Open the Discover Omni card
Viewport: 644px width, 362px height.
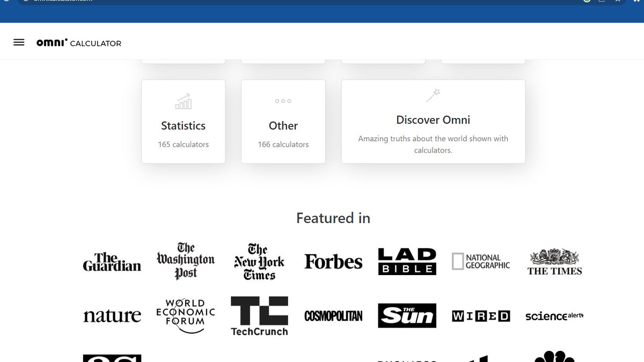click(433, 122)
